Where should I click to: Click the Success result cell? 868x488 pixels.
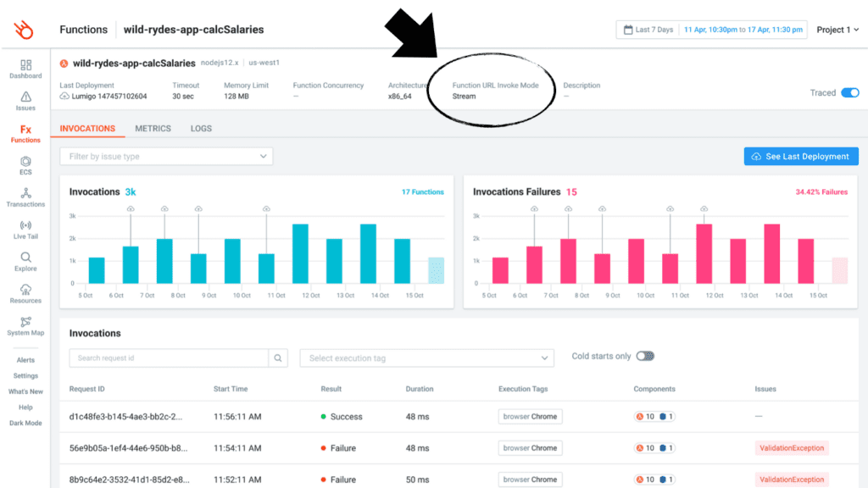pos(342,417)
